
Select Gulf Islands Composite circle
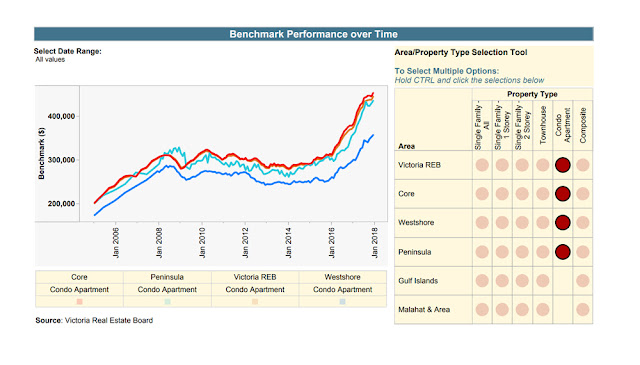pos(582,280)
